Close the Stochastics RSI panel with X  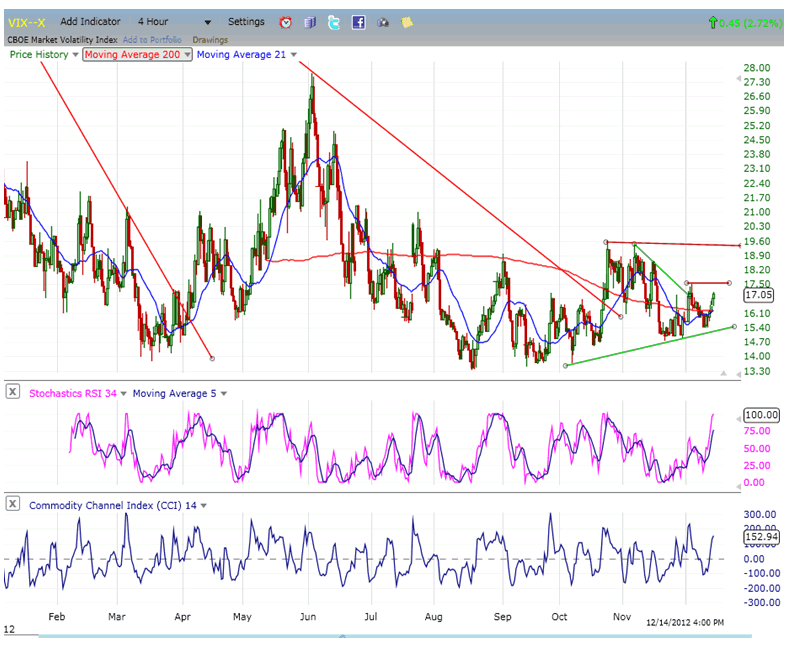tap(13, 393)
